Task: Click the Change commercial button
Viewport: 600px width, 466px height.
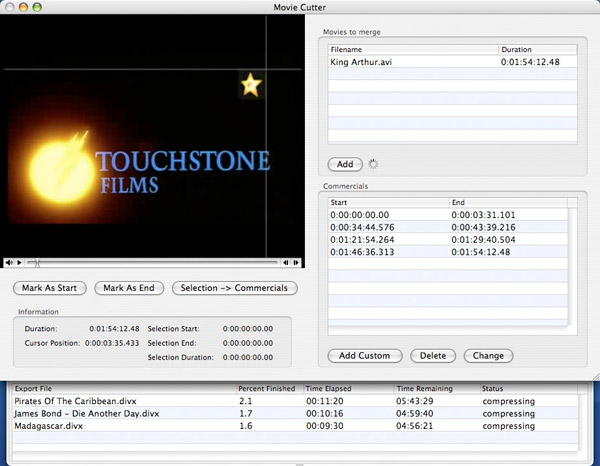Action: pyautogui.click(x=488, y=356)
